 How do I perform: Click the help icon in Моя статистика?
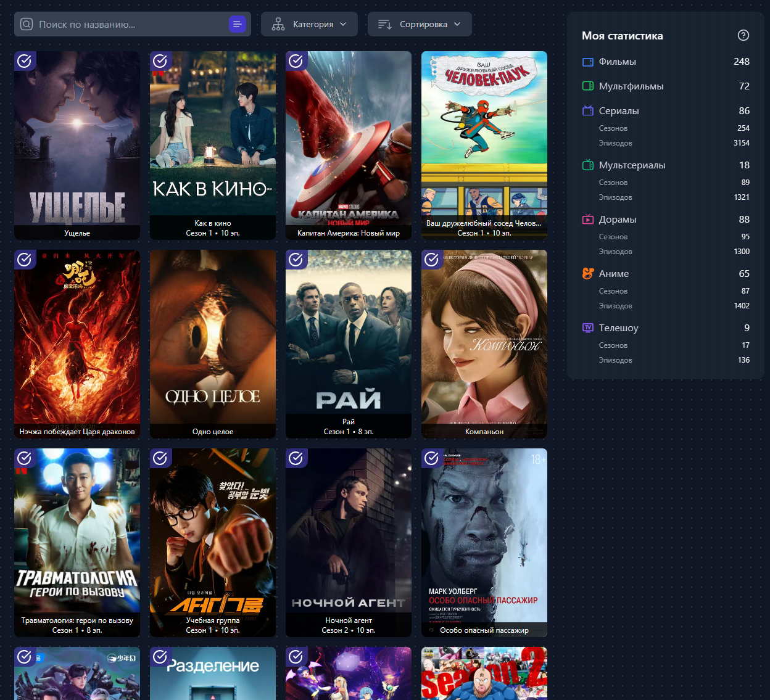pyautogui.click(x=743, y=35)
